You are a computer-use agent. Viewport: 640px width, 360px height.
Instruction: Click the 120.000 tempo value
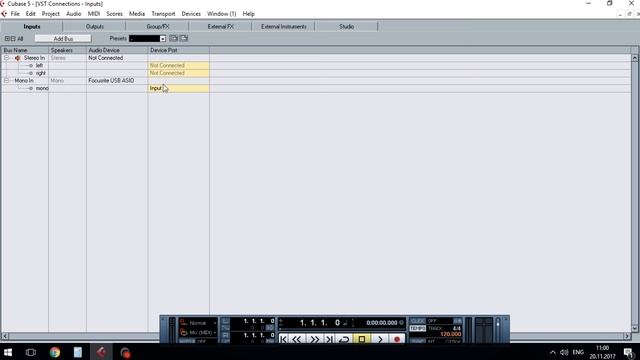[x=451, y=334]
